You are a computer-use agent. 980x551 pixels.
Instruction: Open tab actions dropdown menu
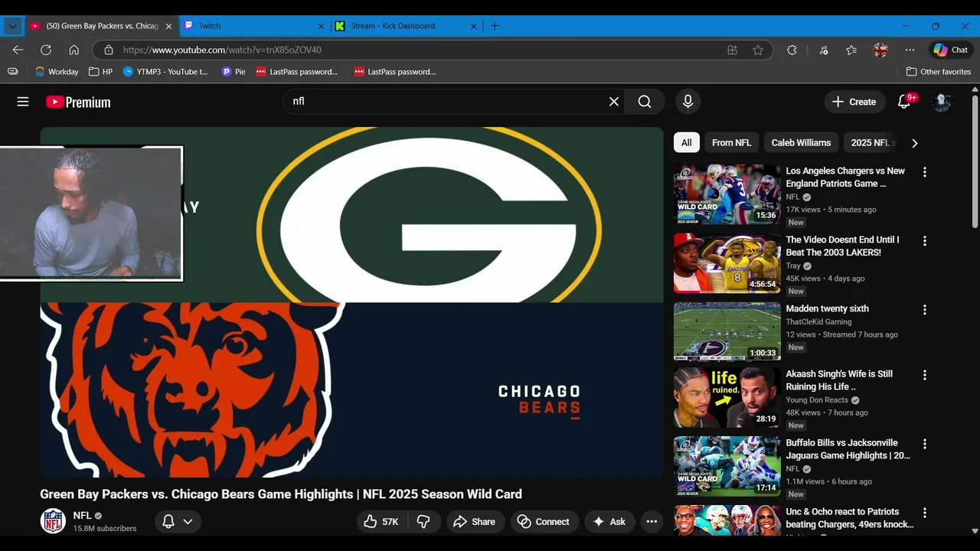tap(13, 26)
